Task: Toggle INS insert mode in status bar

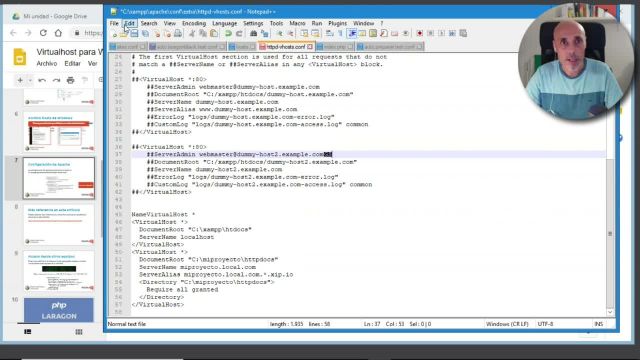Action: tap(598, 324)
